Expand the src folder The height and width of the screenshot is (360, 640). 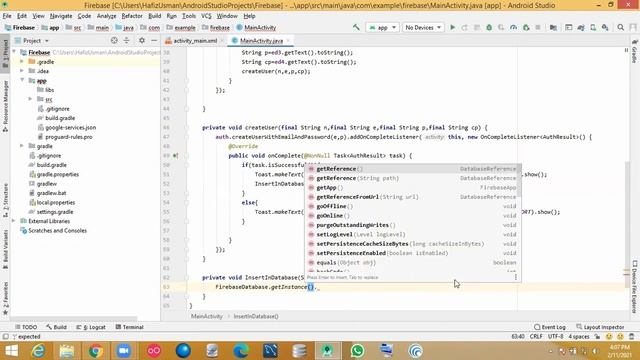coord(30,99)
